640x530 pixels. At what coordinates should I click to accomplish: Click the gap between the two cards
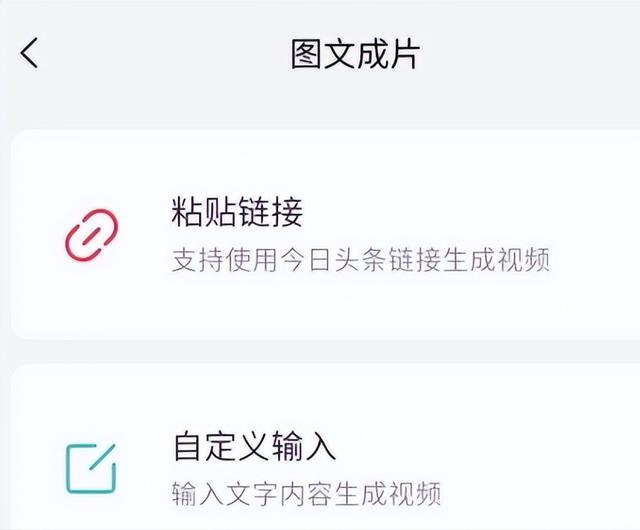point(320,352)
